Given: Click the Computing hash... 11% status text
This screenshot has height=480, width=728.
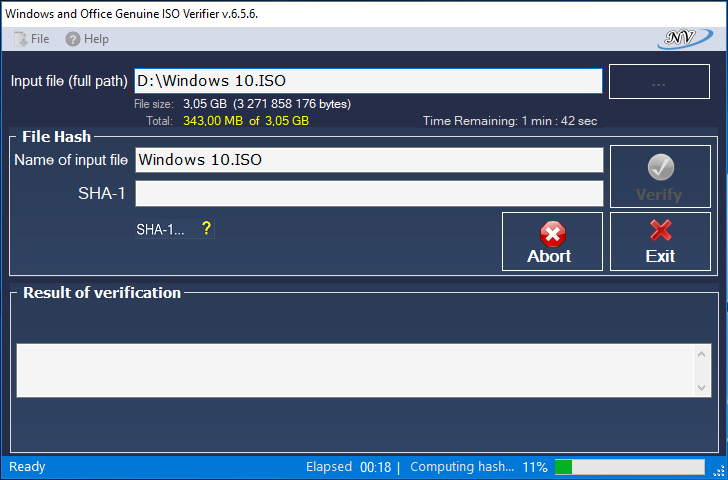Looking at the screenshot, I should (479, 467).
